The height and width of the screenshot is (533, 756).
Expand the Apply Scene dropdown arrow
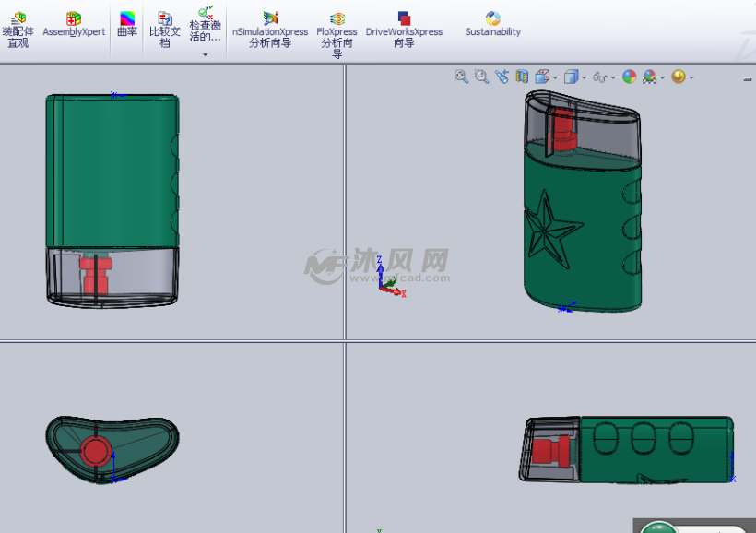point(661,77)
